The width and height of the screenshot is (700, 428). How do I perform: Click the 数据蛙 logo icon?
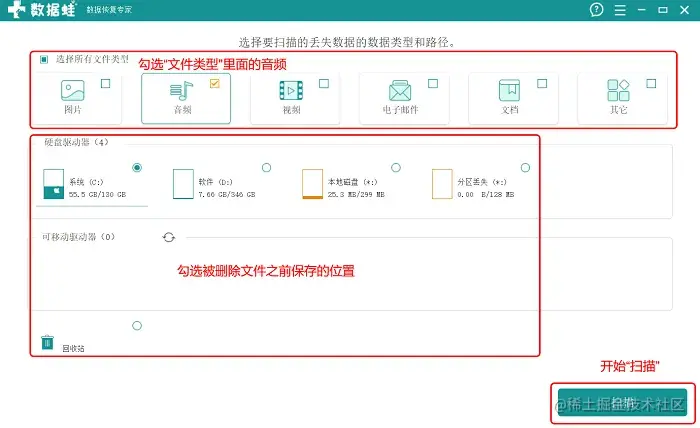(x=17, y=9)
